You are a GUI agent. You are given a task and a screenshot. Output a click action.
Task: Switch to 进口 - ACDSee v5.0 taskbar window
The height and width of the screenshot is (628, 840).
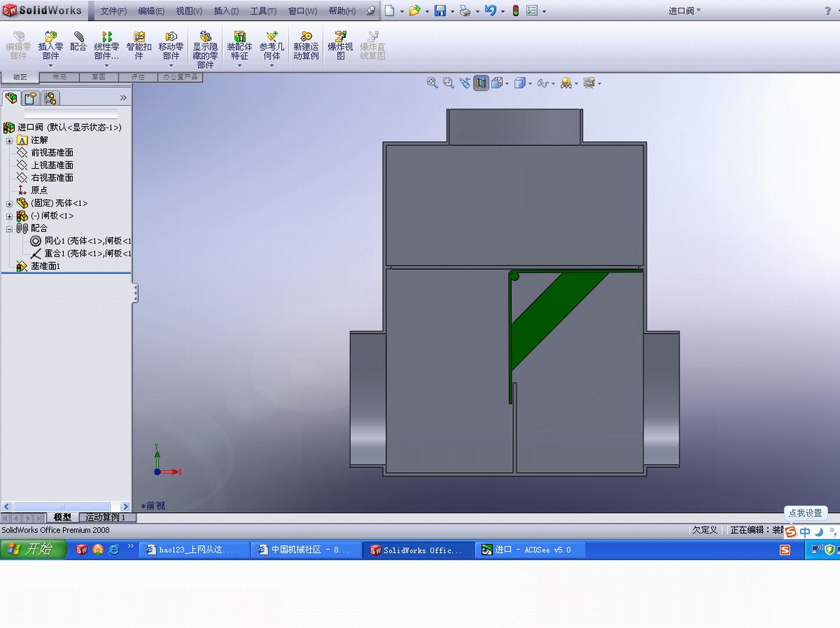530,550
